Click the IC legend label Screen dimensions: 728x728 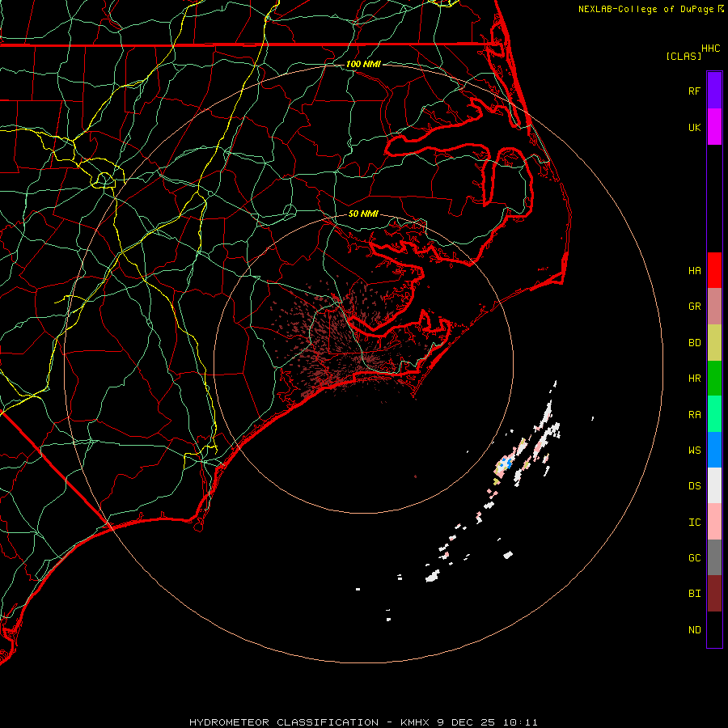(694, 523)
